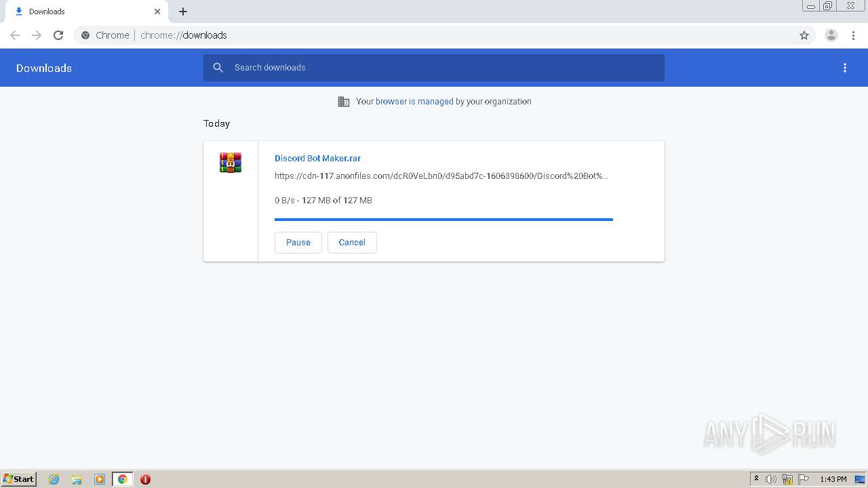Click the Chrome site info icon

pos(85,35)
